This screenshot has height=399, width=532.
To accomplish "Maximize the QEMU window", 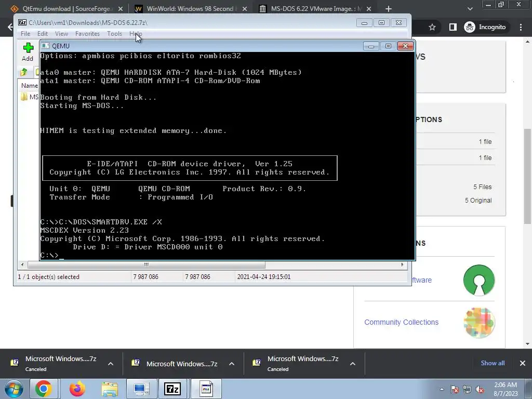I will pos(388,46).
